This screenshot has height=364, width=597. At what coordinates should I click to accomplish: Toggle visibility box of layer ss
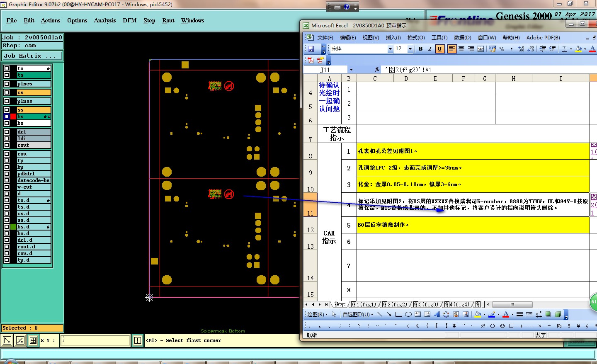(7, 110)
